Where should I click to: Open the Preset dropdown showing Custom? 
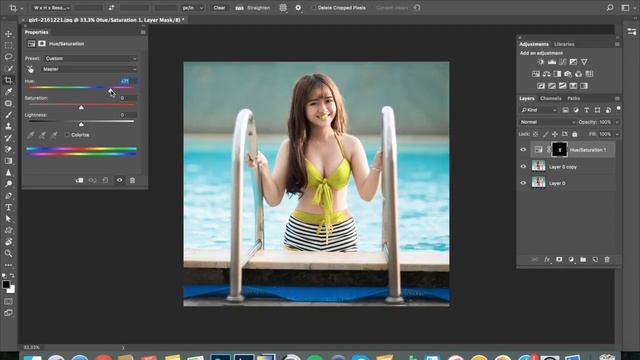[x=91, y=58]
